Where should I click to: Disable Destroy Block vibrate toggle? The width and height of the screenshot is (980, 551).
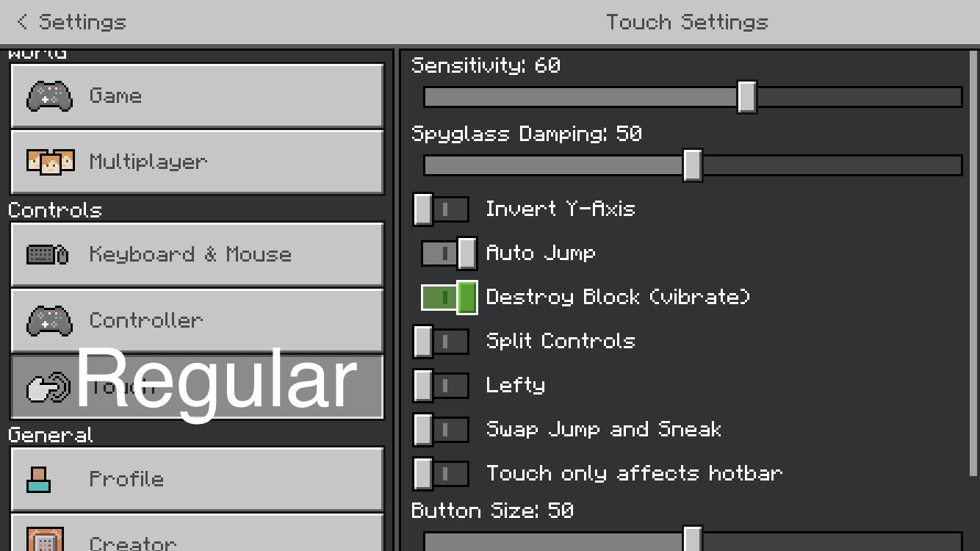(x=449, y=298)
